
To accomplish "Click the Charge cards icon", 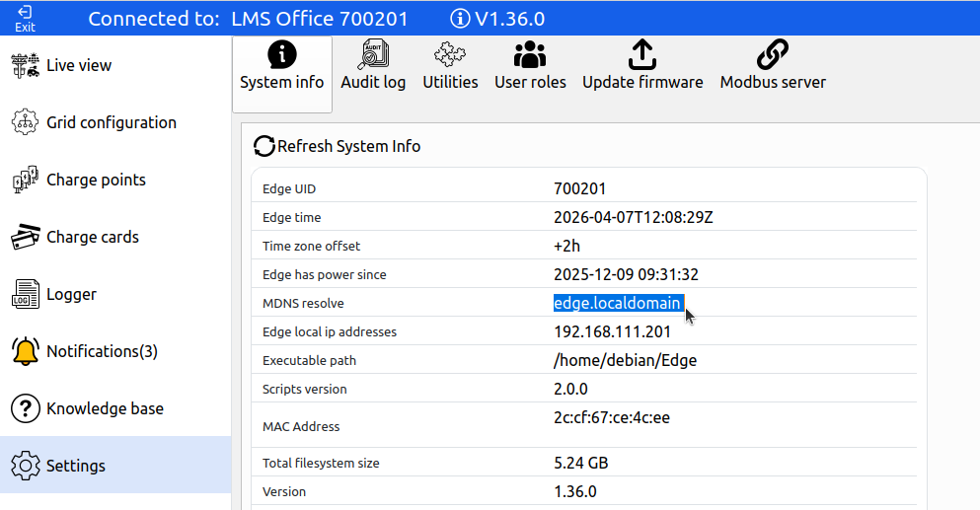I will [25, 237].
